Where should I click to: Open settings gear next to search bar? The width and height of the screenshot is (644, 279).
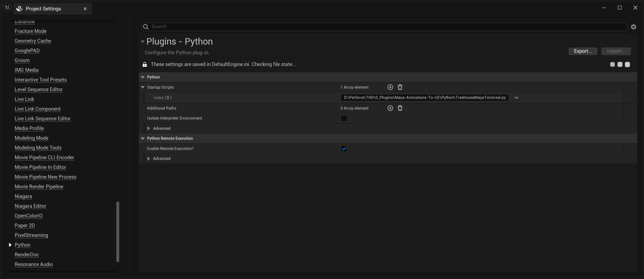633,27
